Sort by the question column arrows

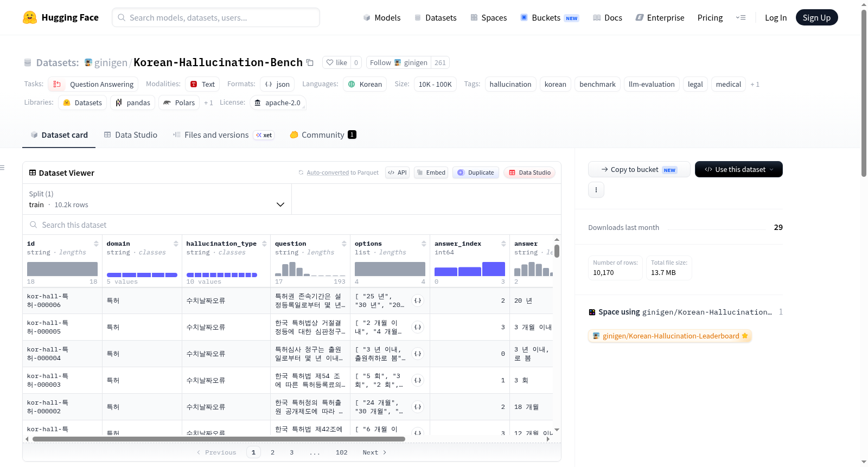(344, 244)
